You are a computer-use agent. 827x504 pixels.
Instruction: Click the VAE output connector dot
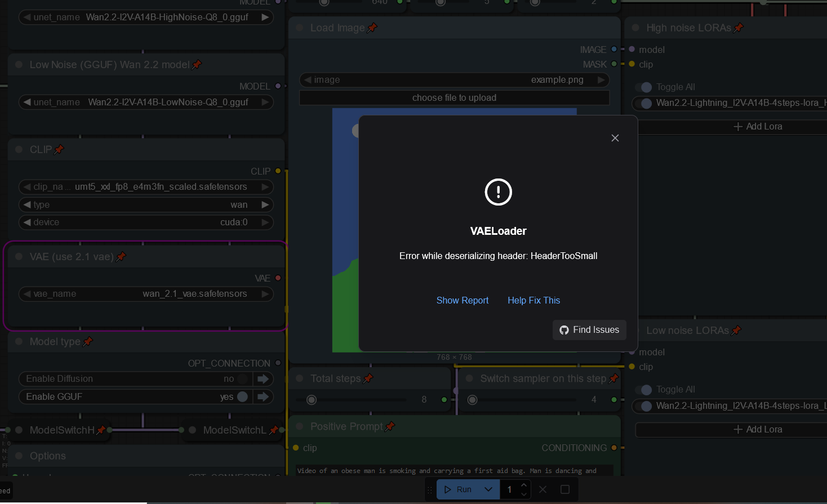click(x=278, y=278)
